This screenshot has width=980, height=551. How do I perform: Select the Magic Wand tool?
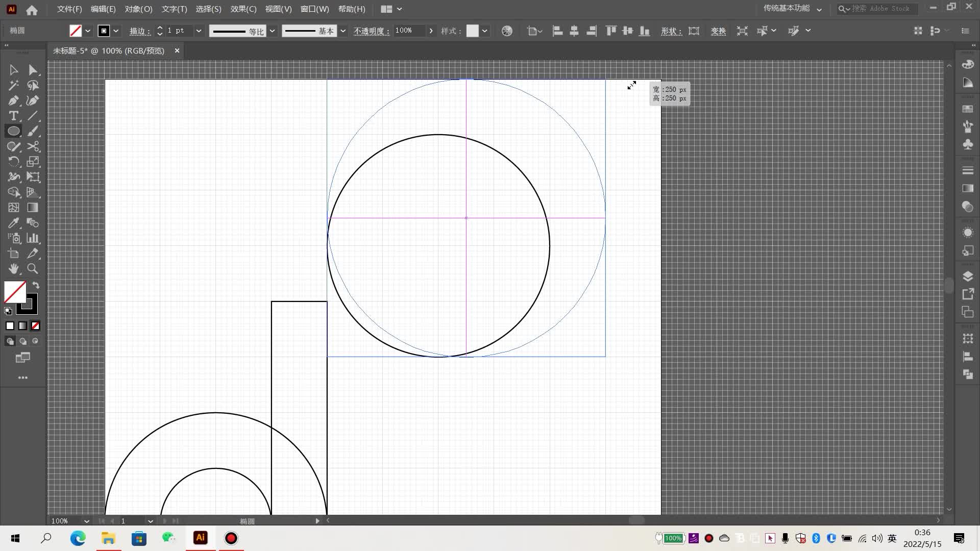[x=14, y=85]
